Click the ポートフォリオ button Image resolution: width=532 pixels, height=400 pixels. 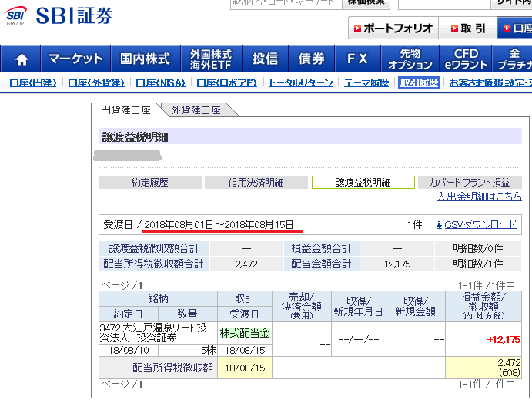coord(393,29)
